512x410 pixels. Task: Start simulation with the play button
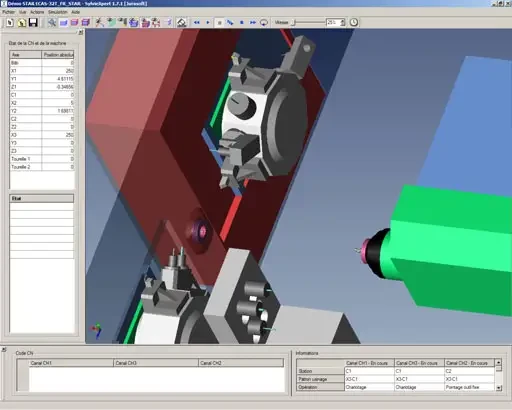coord(208,23)
